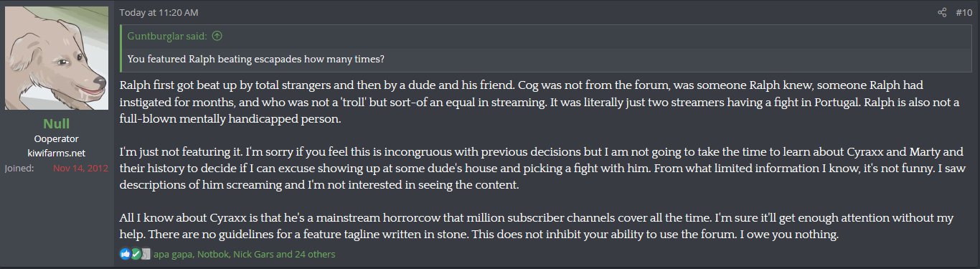Viewport: 980px width, 269px height.
Task: Click the share icon beside post #10
Action: click(x=942, y=12)
